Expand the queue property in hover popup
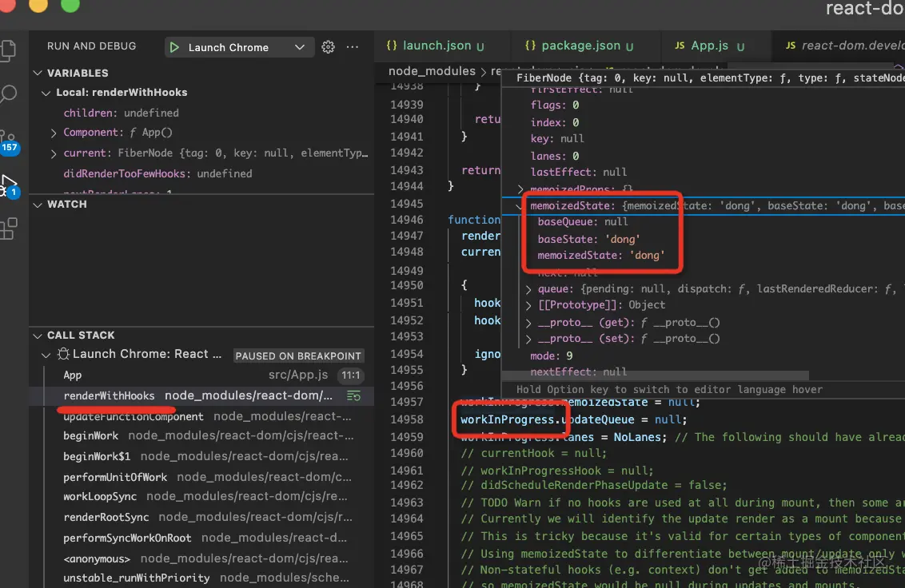905x588 pixels. click(x=528, y=289)
